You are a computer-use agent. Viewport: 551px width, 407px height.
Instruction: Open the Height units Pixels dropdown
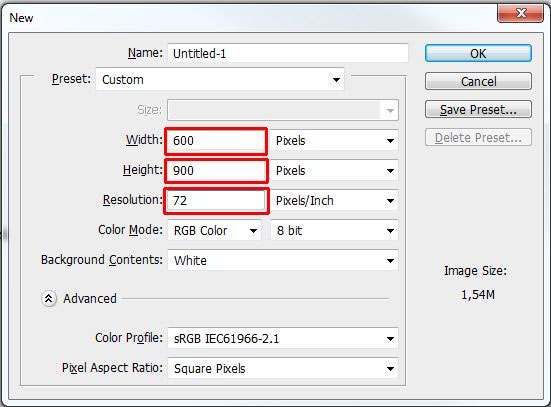(x=334, y=171)
